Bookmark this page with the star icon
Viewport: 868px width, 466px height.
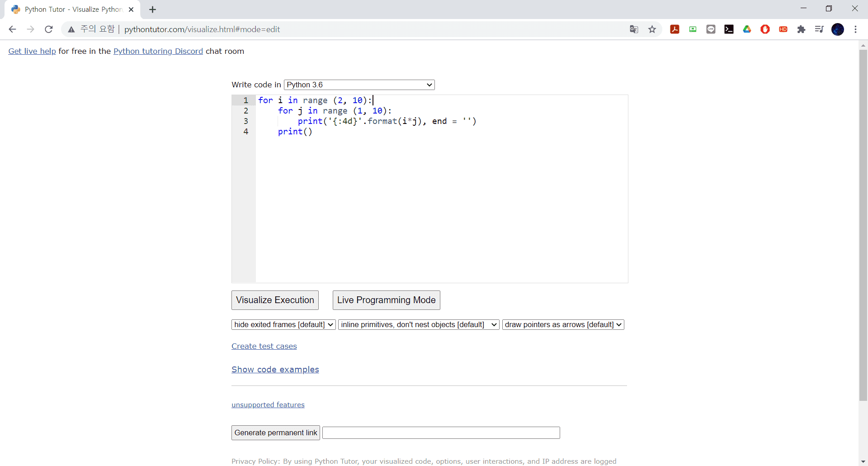click(x=652, y=29)
